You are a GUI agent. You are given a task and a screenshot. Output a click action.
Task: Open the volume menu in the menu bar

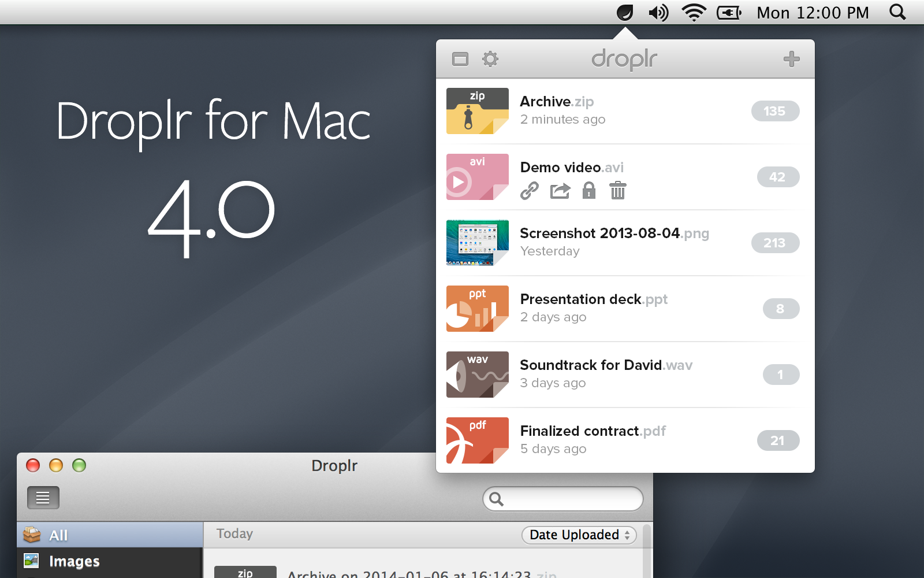tap(658, 12)
